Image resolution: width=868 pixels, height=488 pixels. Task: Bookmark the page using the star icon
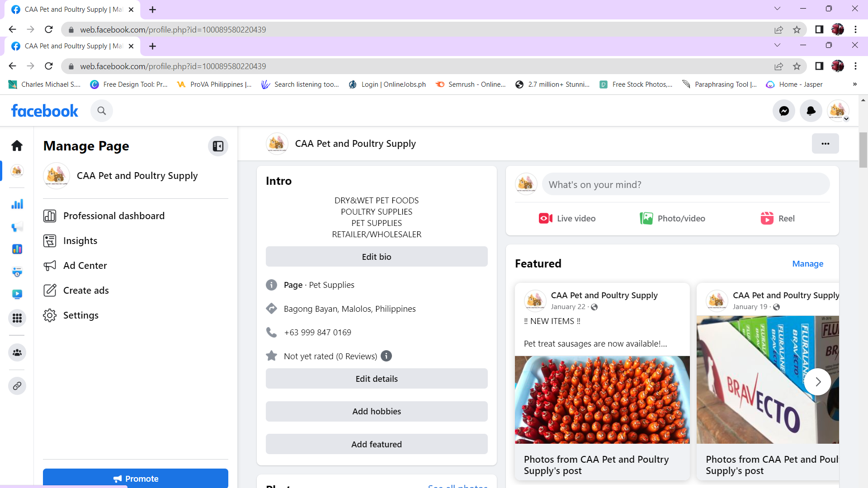click(797, 66)
